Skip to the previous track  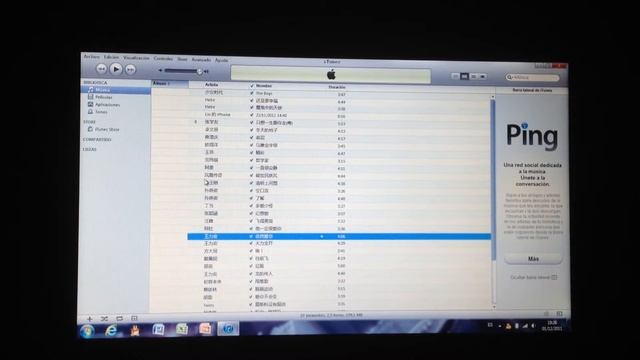coord(101,69)
